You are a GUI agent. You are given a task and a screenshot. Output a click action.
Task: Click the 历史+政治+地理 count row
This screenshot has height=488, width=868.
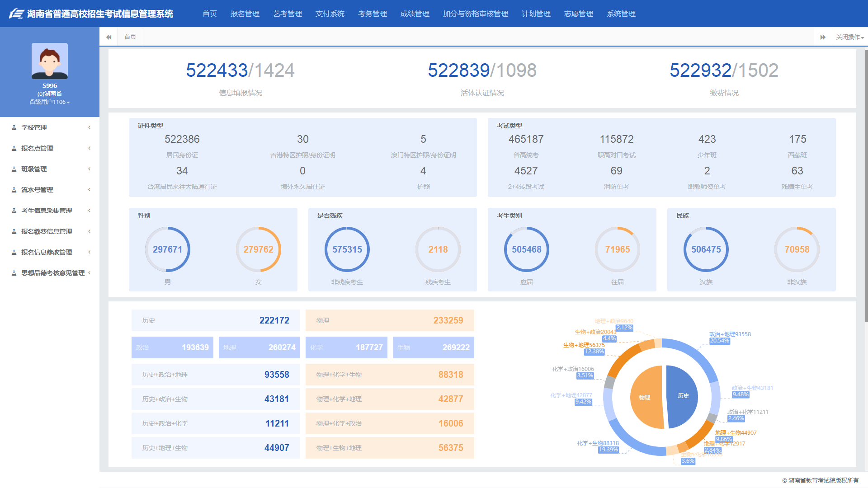click(x=216, y=375)
